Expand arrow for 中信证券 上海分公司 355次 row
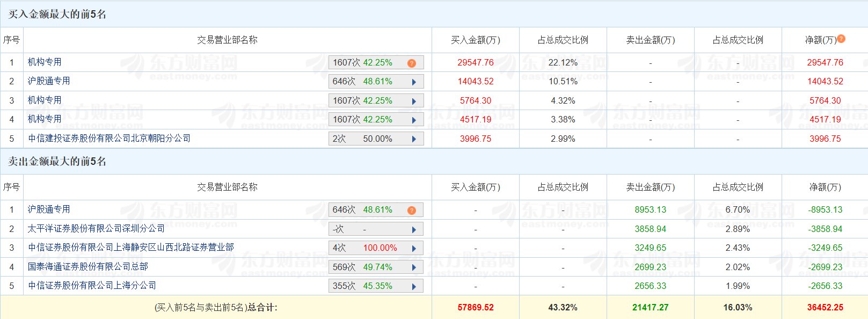The height and width of the screenshot is (319, 868). click(414, 286)
